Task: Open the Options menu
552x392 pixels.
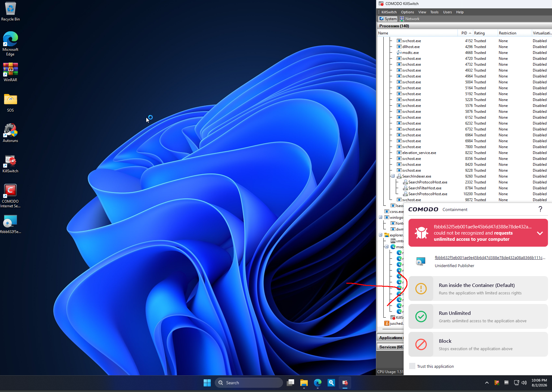Action: (408, 12)
